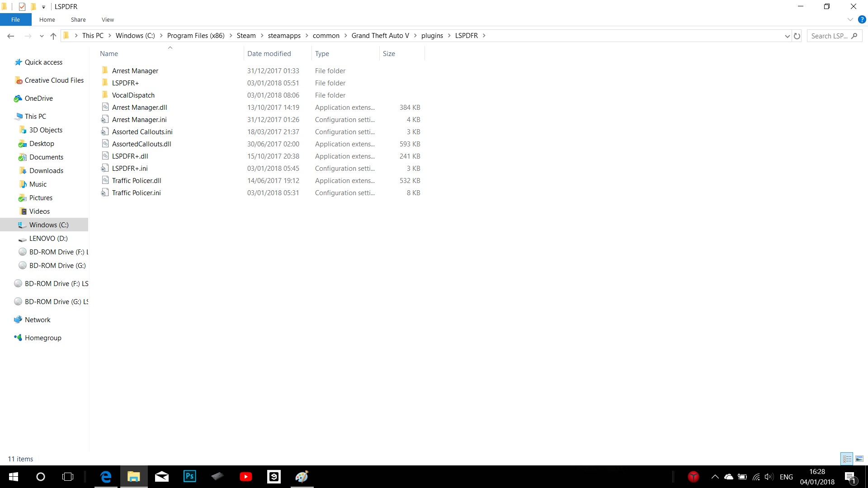The height and width of the screenshot is (488, 868).
Task: Open the recent locations dropdown arrow
Action: [x=42, y=36]
